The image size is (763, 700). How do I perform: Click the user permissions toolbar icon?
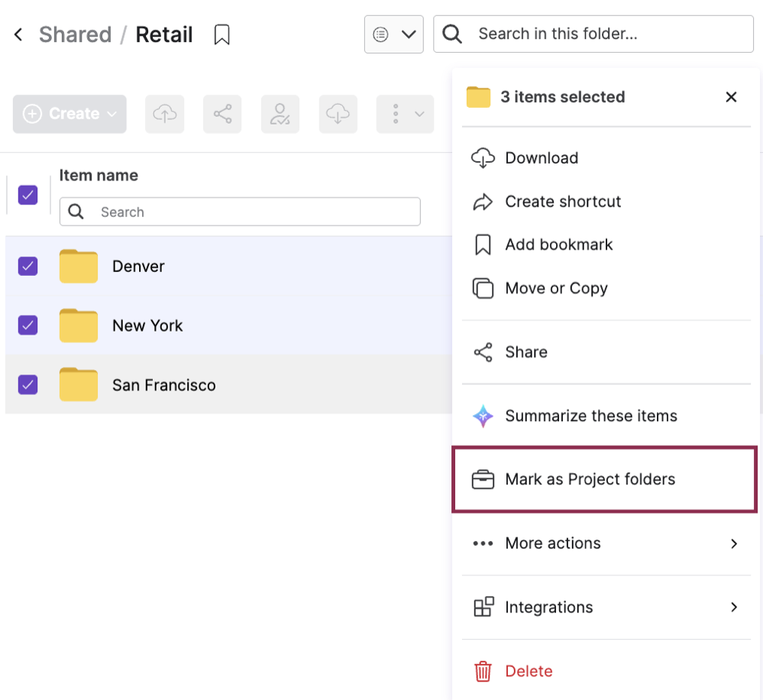click(x=280, y=115)
